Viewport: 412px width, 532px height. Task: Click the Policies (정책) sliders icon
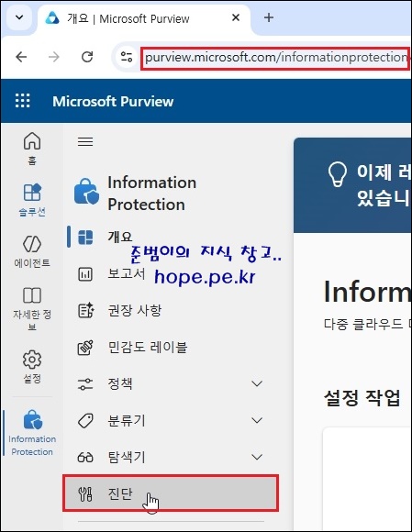(85, 383)
